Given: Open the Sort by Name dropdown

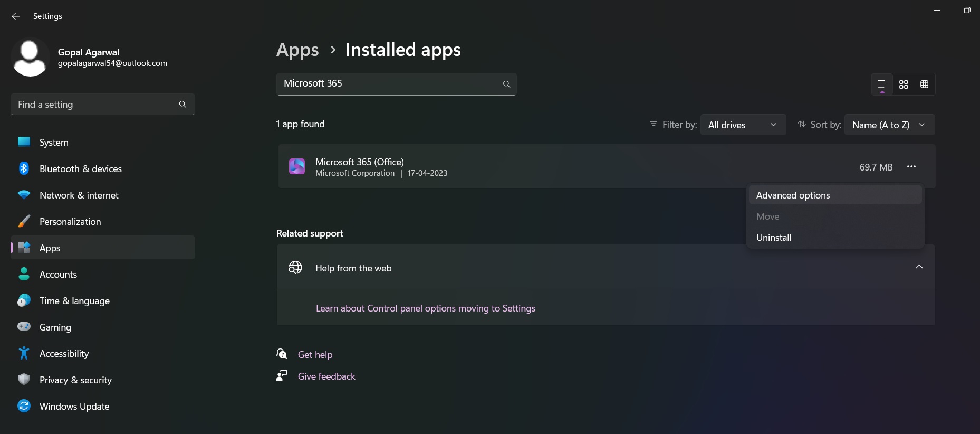Looking at the screenshot, I should point(889,125).
